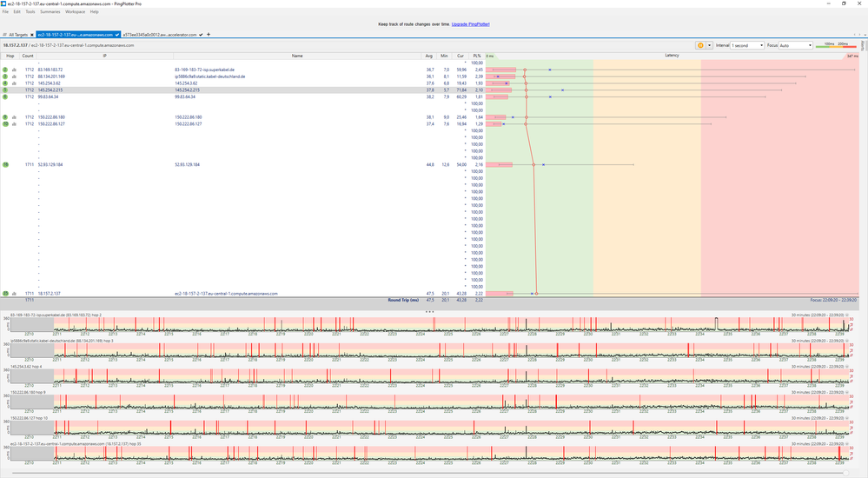Toggle timeline graph for hop 10 (150.222.86.127)
Viewport: 868px width, 478px height.
tap(14, 124)
